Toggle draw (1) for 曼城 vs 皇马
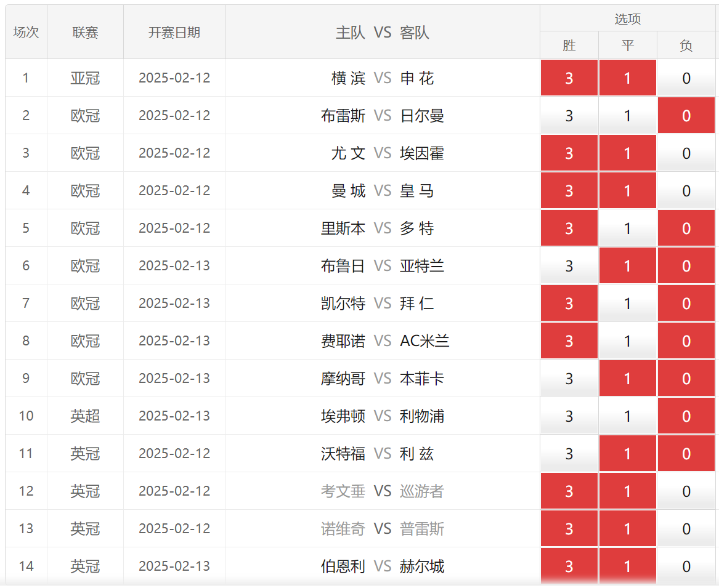The image size is (719, 588). (x=627, y=191)
